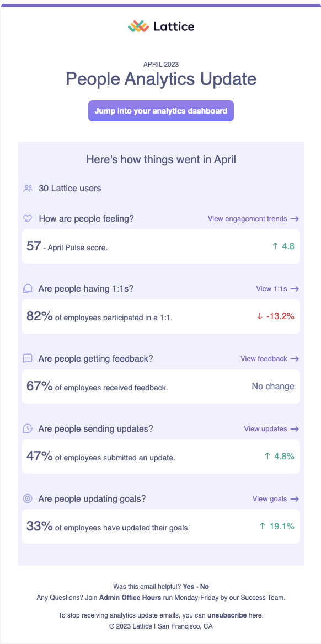The image size is (321, 644).
Task: Click the green upward arrow on Pulse score
Action: (x=274, y=246)
